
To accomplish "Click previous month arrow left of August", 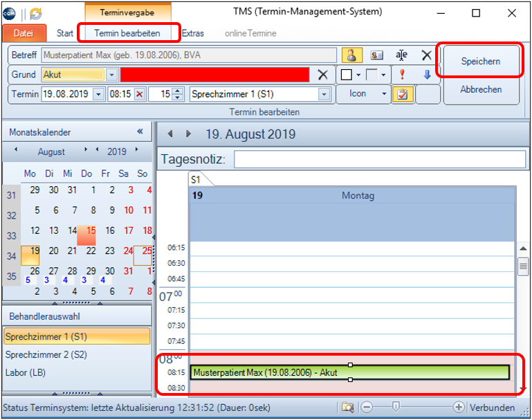I will [16, 149].
